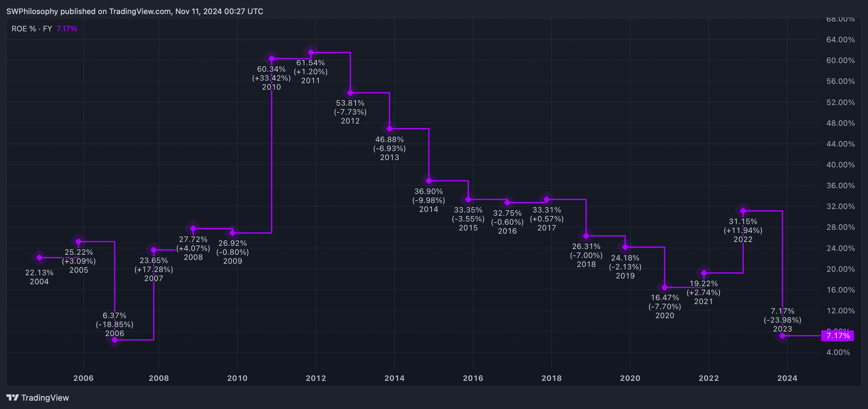Click the 2010 ROE diamond marker
Screen dimensions: 868x409
(272, 59)
